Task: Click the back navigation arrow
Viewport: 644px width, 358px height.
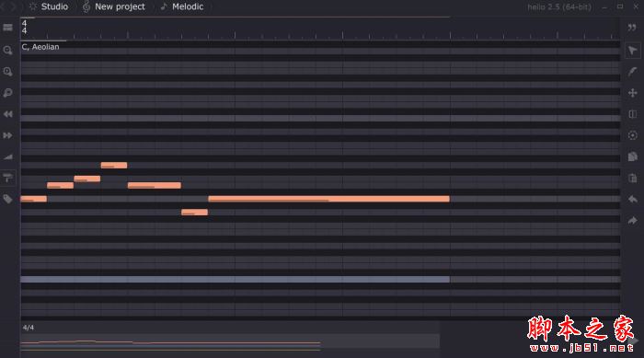Action: (3, 6)
